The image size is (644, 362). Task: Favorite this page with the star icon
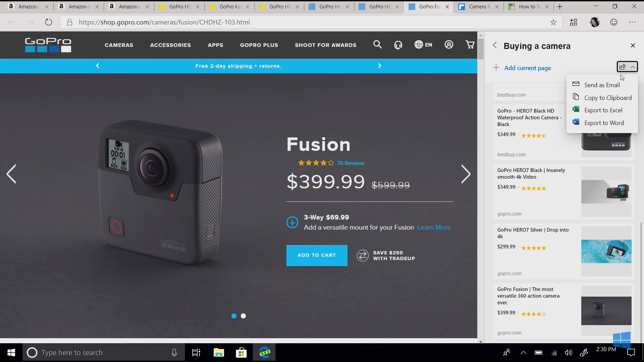[x=553, y=22]
